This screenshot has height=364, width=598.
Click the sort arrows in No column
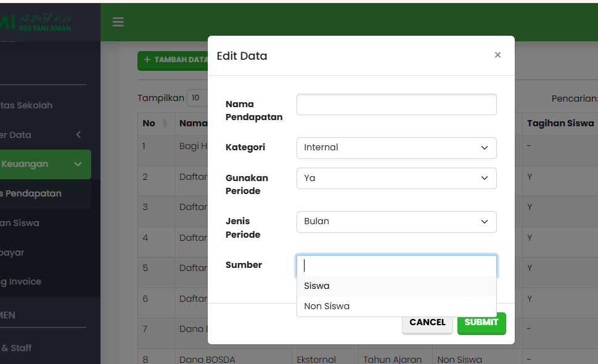[x=165, y=124]
